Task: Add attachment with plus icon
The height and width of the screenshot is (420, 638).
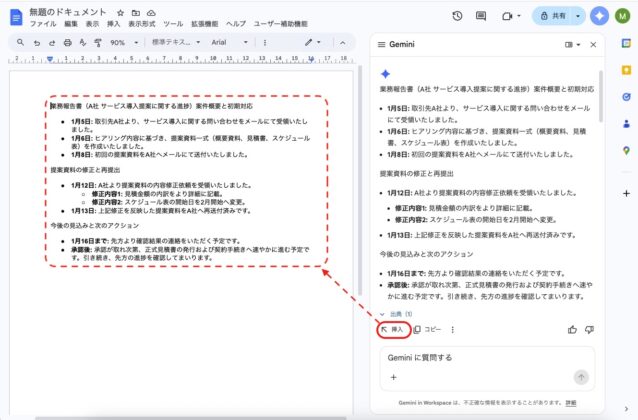Action: [393, 377]
